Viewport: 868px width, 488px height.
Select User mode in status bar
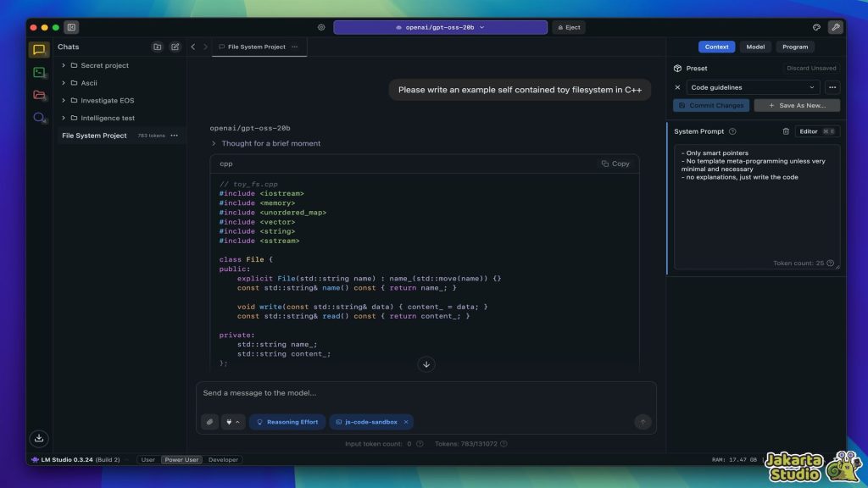(x=147, y=460)
